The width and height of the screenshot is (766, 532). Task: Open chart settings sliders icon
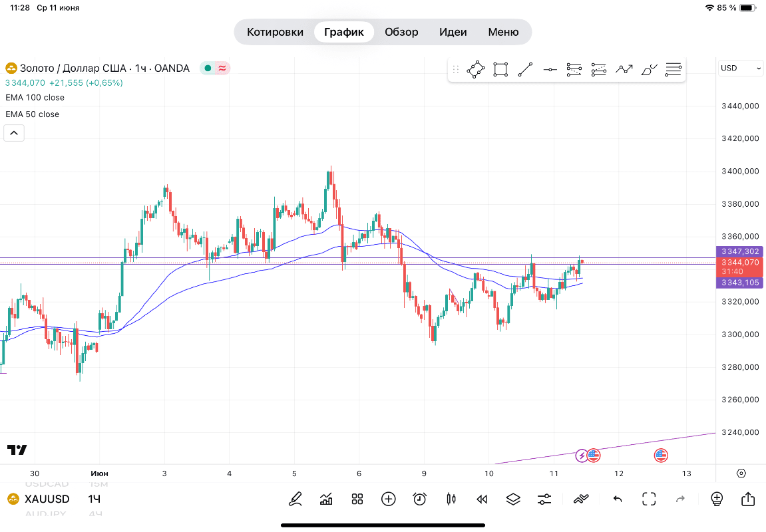pyautogui.click(x=544, y=499)
